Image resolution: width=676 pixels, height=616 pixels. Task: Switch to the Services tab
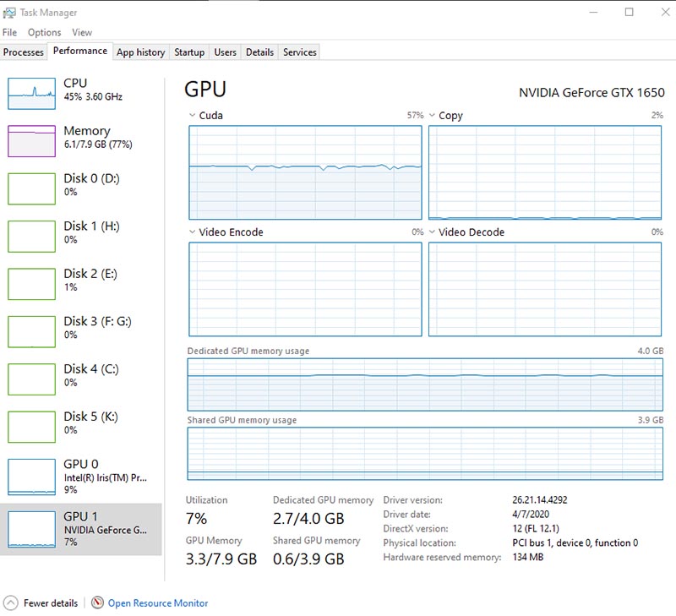tap(300, 52)
